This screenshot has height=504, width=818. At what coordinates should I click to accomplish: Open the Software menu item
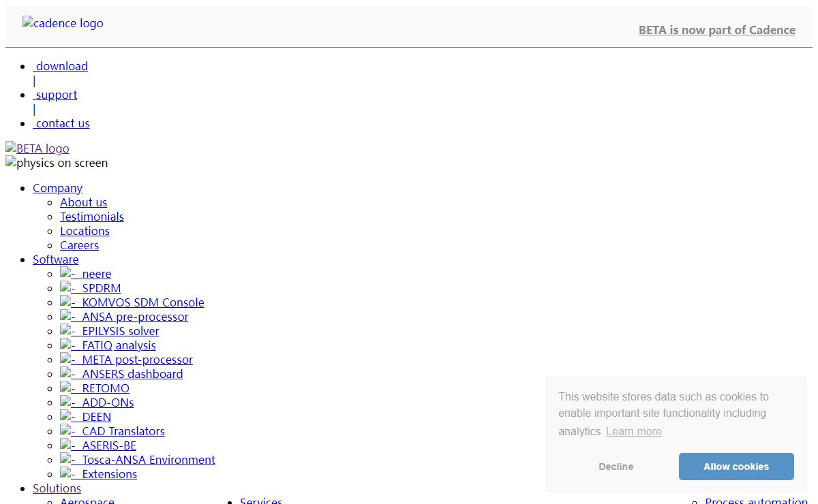tap(55, 259)
